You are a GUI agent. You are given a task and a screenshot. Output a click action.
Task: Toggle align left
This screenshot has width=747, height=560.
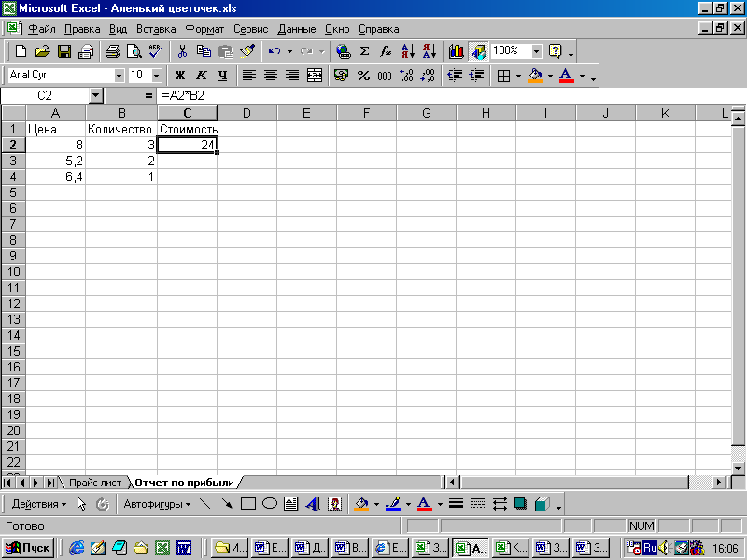(x=248, y=76)
